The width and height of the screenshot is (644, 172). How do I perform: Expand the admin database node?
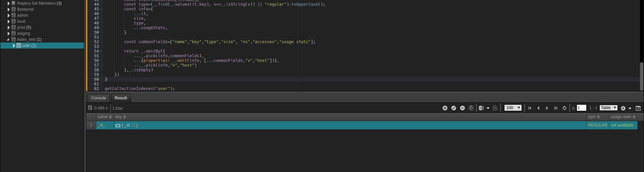pyautogui.click(x=8, y=15)
